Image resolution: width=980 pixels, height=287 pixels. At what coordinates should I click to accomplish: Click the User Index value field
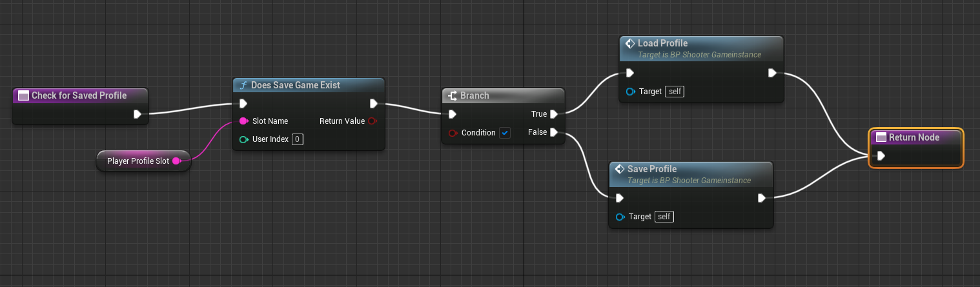pyautogui.click(x=297, y=139)
